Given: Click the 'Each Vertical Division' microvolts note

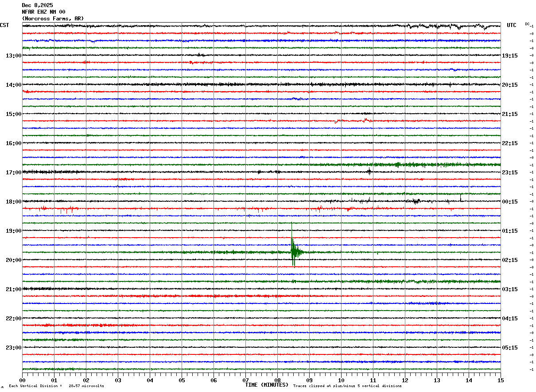Looking at the screenshot, I should (x=56, y=386).
